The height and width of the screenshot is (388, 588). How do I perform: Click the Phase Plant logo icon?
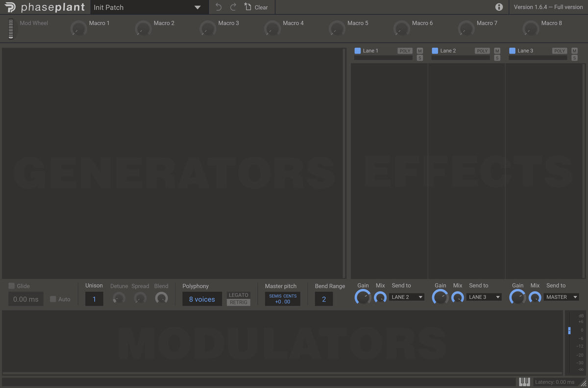[9, 7]
